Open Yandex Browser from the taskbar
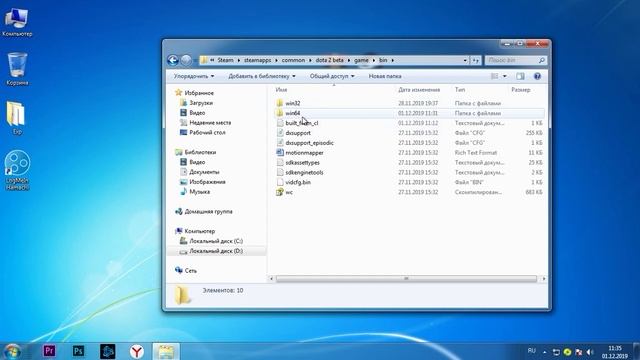 tap(137, 351)
